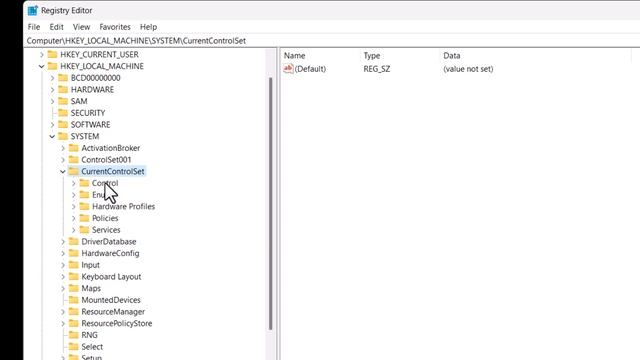Expand the Control subkey arrow
640x360 pixels.
click(x=73, y=183)
